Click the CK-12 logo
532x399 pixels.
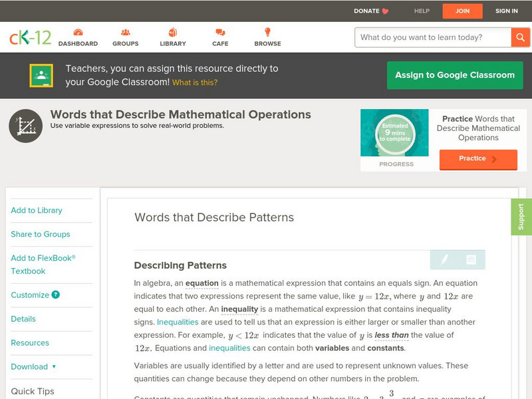point(30,37)
